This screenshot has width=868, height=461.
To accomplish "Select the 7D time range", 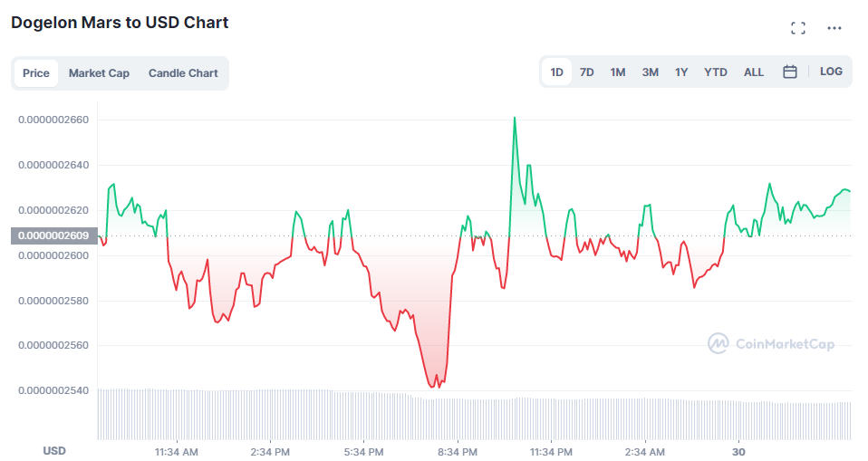I will (x=587, y=72).
